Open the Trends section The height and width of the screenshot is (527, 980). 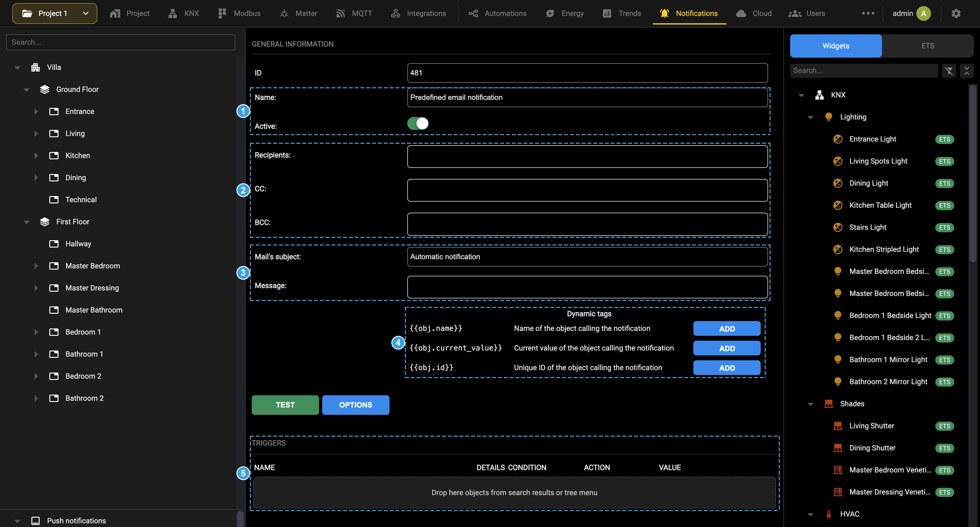622,13
